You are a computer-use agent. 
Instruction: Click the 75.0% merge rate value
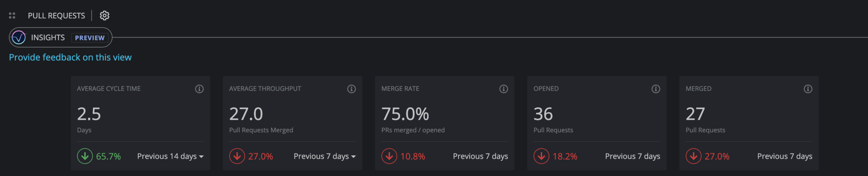pos(405,114)
